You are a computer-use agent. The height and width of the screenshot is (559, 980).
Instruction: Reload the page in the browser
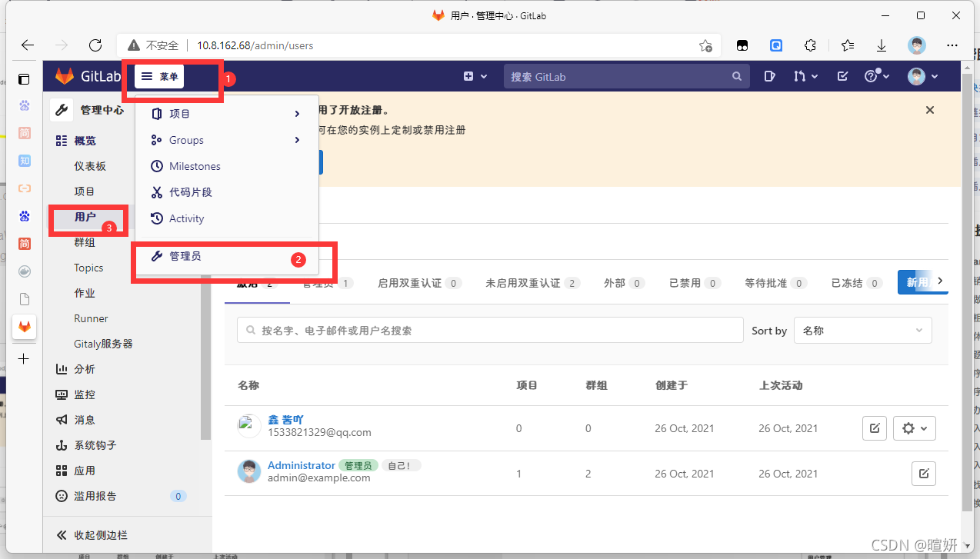[95, 45]
